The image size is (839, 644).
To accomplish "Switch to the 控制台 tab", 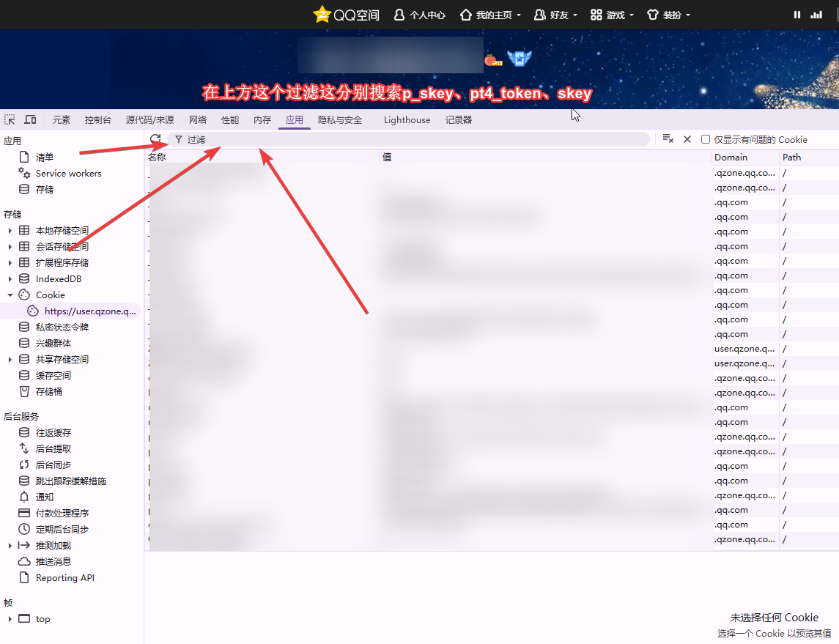I will 98,120.
